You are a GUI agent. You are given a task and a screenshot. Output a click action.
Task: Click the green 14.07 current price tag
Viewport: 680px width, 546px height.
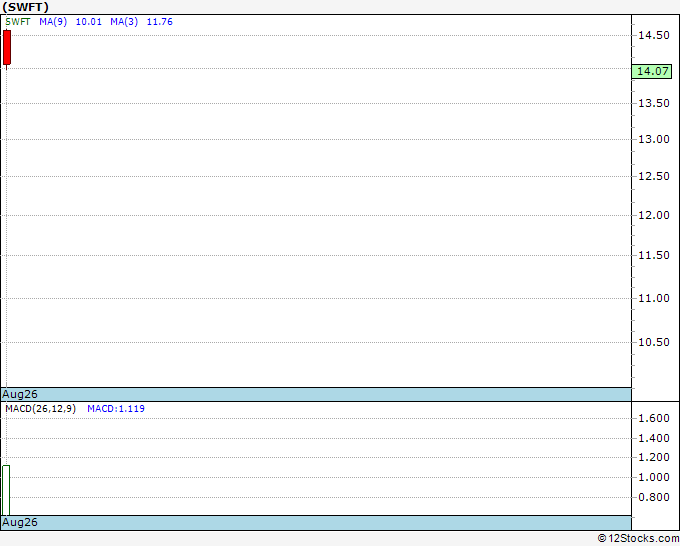tap(652, 71)
